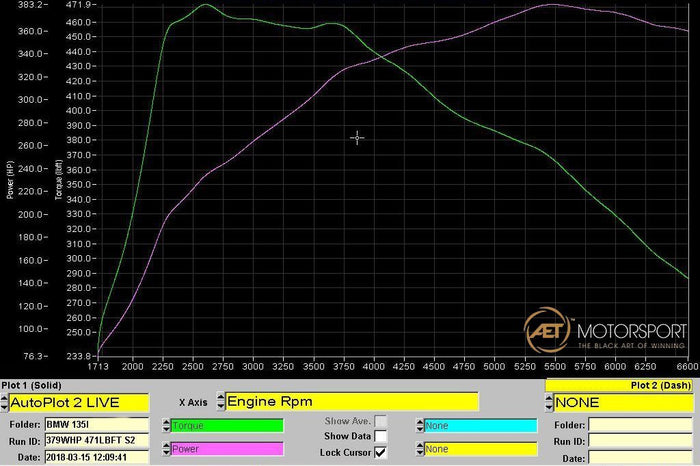Click the spinner arrows beside Plot 2 NONE
700x466 pixels.
pyautogui.click(x=549, y=402)
